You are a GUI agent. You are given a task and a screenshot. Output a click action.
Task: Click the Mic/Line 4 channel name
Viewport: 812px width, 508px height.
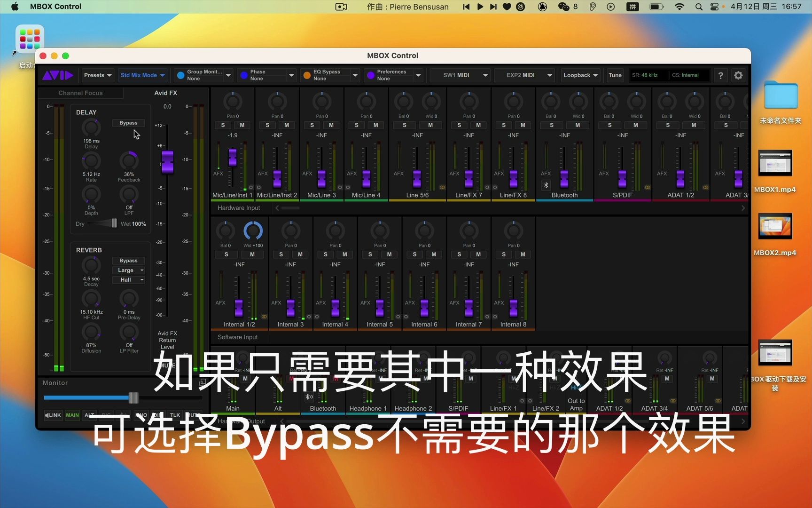click(366, 195)
